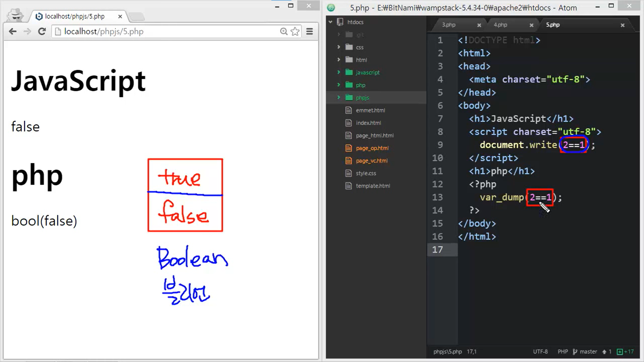644x362 pixels.
Task: Click the Atom app icon in title bar
Action: point(331,7)
